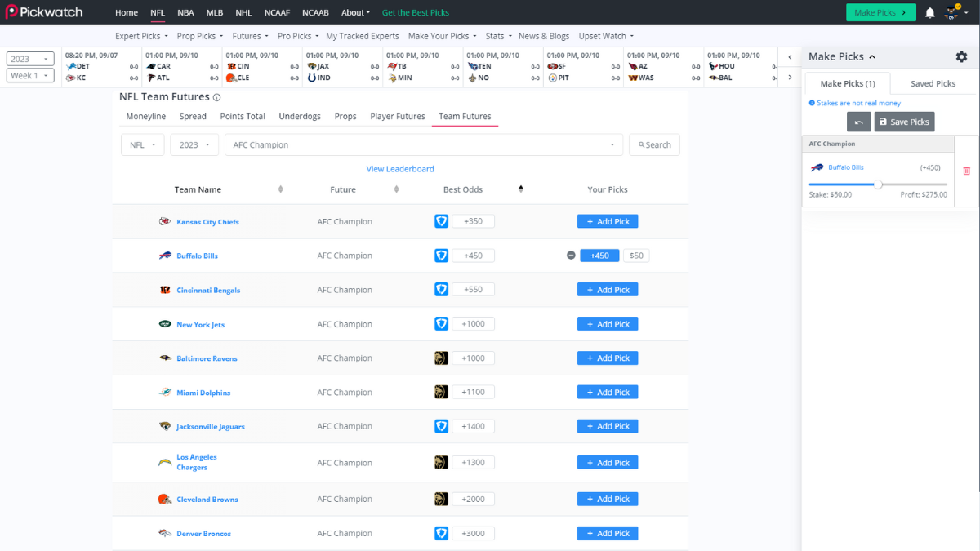The width and height of the screenshot is (980, 551).
Task: Click the Miami Dolphins team logo
Action: tap(165, 393)
